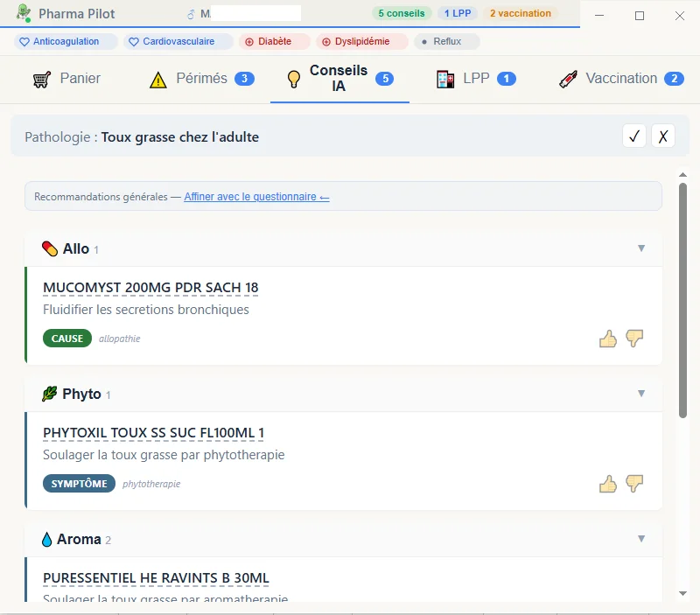Click the LPP tab count badge 1
The width and height of the screenshot is (700, 615).
coord(507,79)
